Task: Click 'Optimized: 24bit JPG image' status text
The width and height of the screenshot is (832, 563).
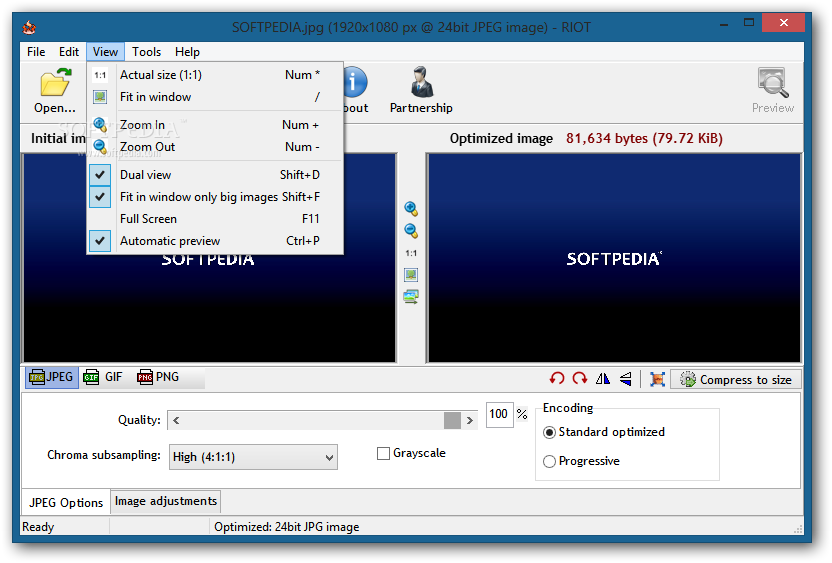Action: 287,527
